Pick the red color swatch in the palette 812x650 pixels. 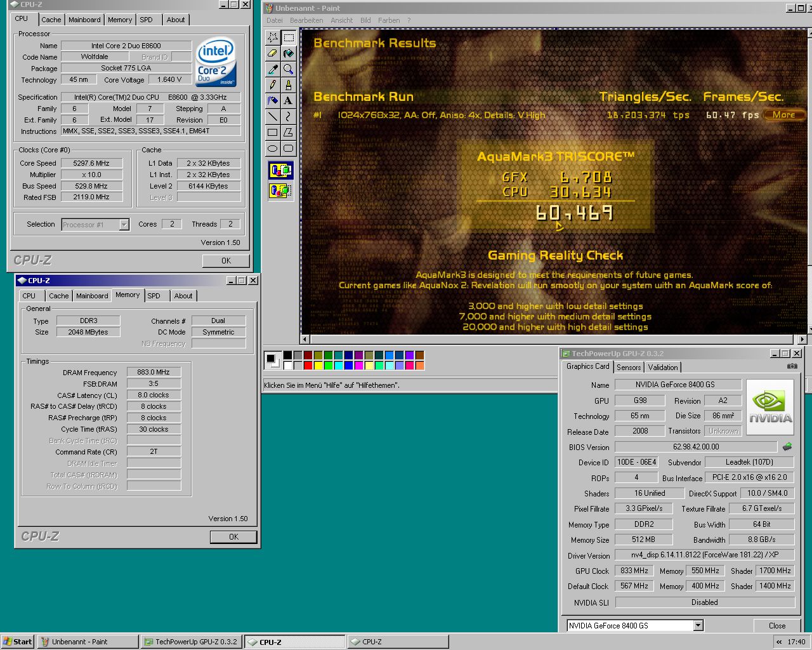[x=308, y=365]
